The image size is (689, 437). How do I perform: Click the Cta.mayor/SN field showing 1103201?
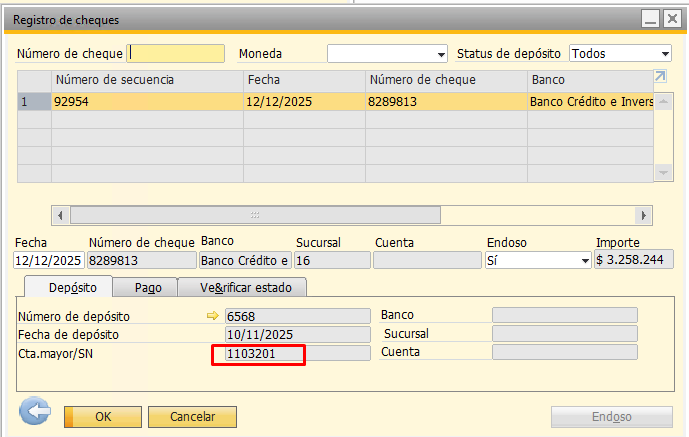tap(257, 353)
